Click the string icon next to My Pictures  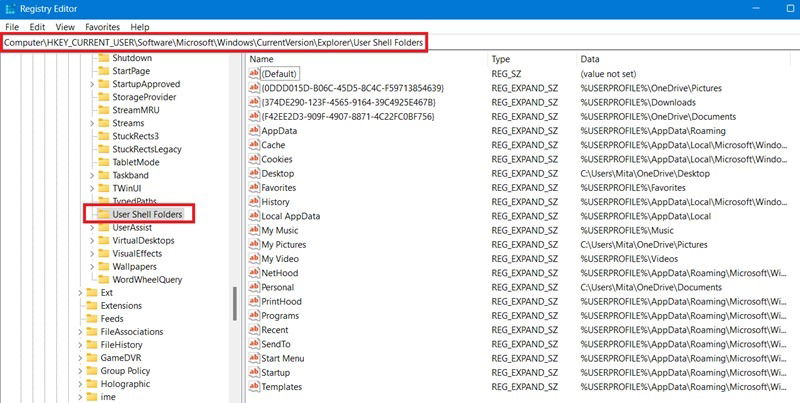(x=254, y=244)
